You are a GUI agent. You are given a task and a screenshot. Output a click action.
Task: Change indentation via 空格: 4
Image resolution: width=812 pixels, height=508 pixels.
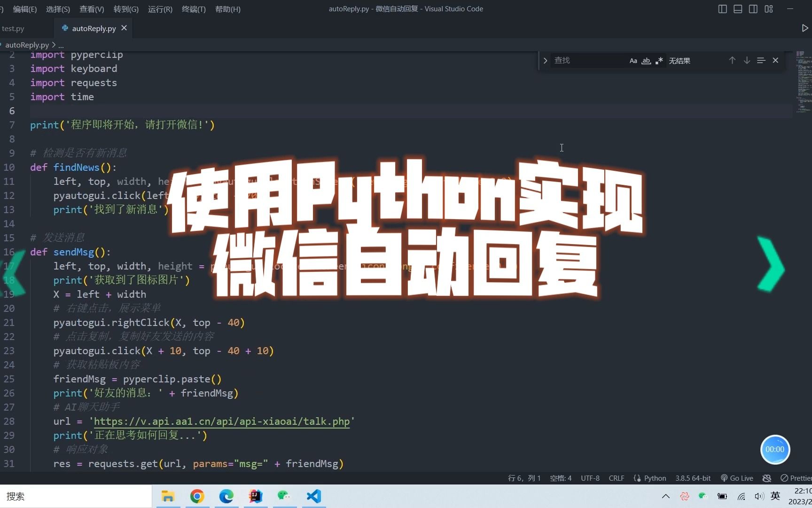tap(561, 478)
